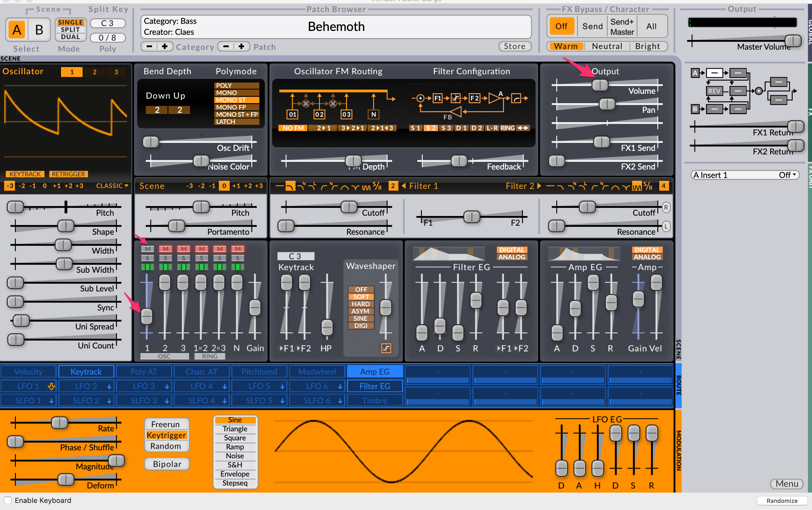Image resolution: width=812 pixels, height=510 pixels.
Task: Select the NO FM routing option
Action: [x=293, y=128]
